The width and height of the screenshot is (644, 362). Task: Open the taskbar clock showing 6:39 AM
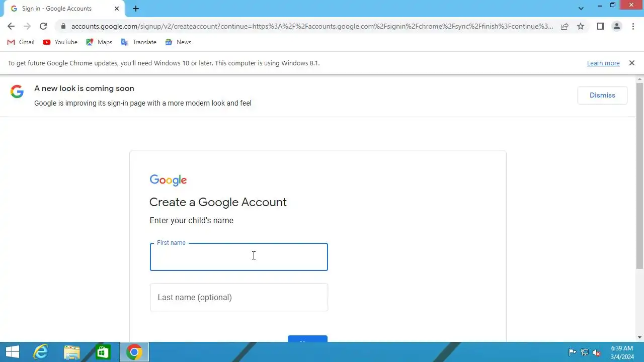[622, 352]
